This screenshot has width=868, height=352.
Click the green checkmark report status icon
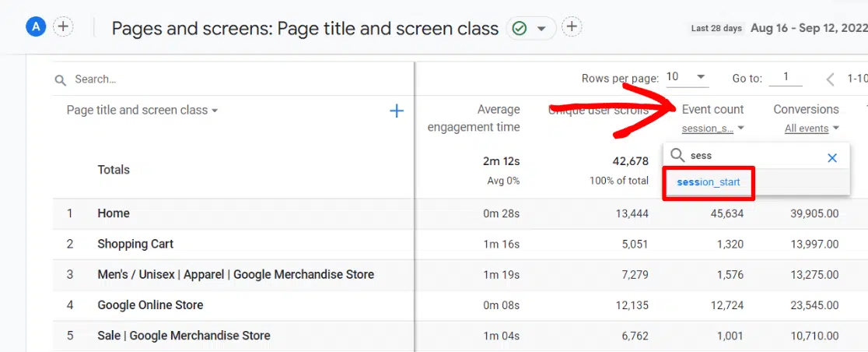tap(520, 29)
